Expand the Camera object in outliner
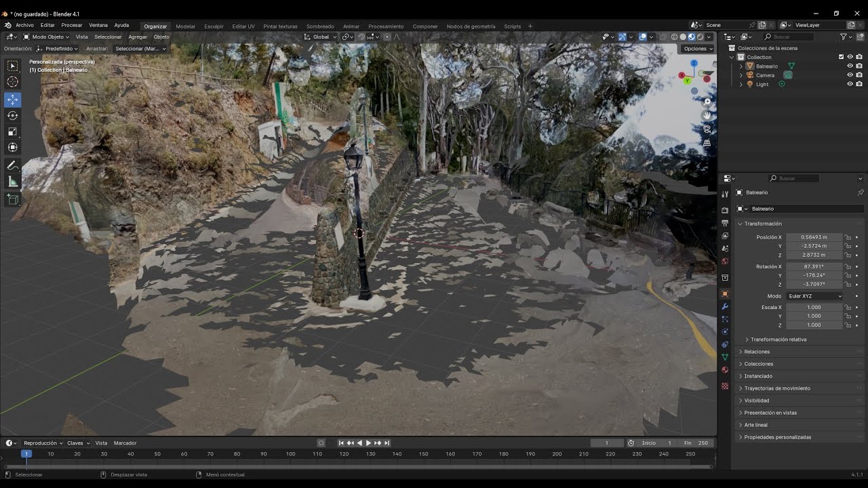 pyautogui.click(x=741, y=75)
